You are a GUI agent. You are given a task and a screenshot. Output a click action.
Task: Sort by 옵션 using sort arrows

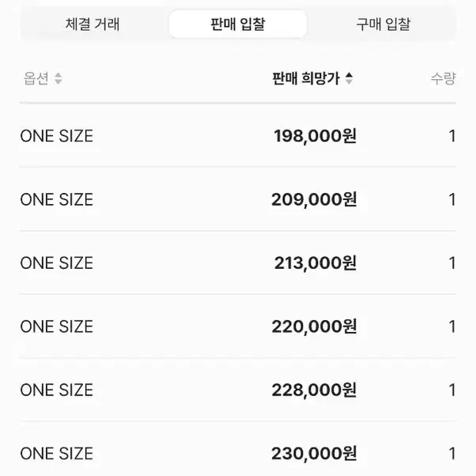coord(59,78)
